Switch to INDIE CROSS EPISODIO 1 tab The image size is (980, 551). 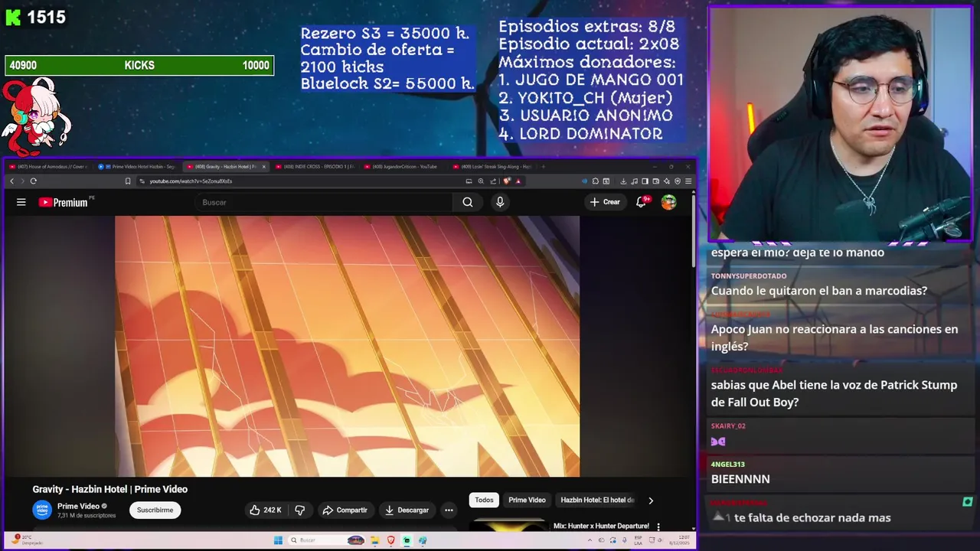coord(315,167)
